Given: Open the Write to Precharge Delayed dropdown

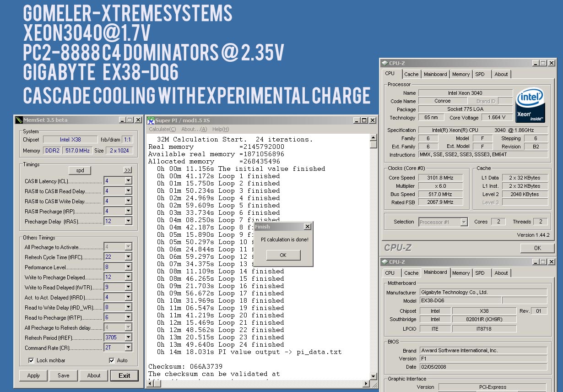Looking at the screenshot, I should [128, 277].
